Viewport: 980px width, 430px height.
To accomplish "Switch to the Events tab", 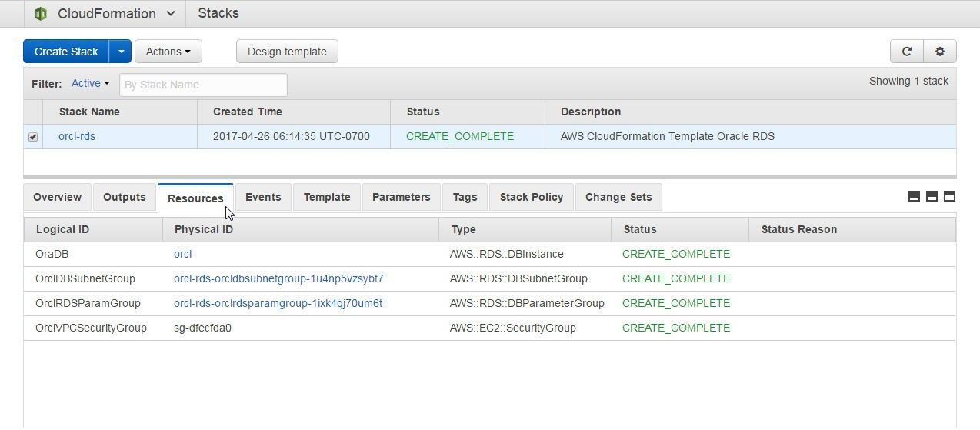I will pyautogui.click(x=263, y=197).
